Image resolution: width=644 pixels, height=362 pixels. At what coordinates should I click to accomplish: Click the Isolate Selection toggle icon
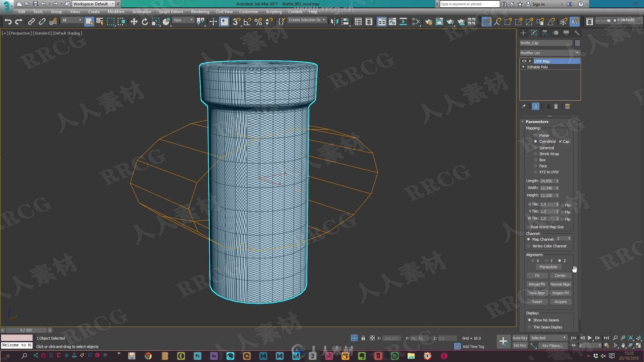point(354,338)
